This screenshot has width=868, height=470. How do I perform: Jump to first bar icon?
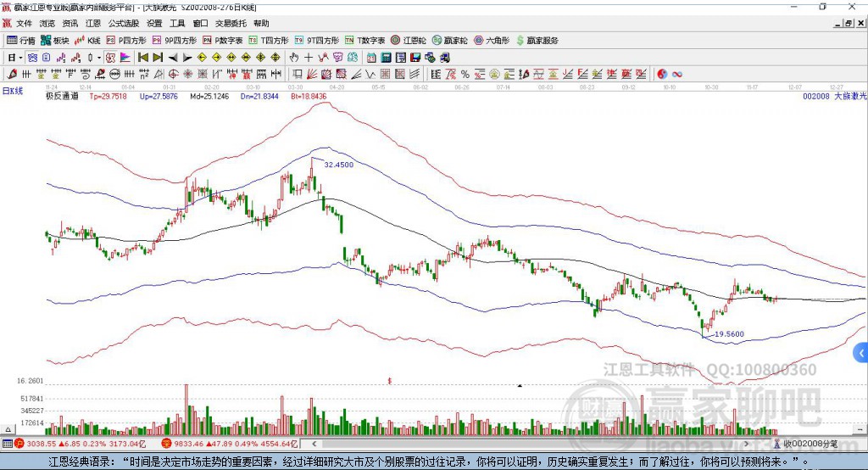point(143,57)
